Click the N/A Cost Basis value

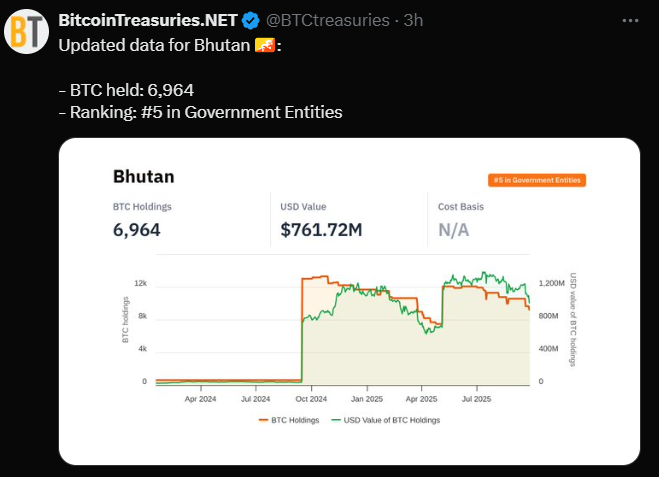click(x=453, y=230)
